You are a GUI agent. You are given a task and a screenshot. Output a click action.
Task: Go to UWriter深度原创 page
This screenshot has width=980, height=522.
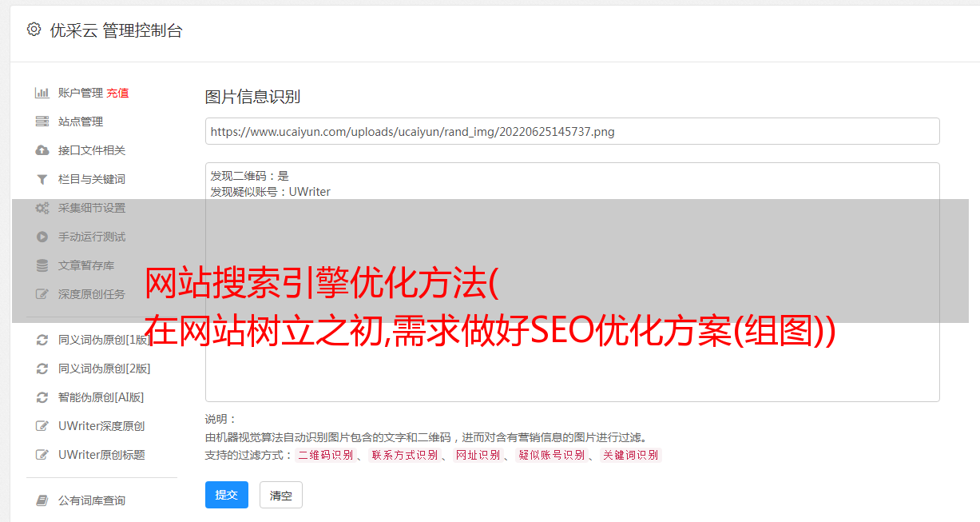(x=101, y=426)
